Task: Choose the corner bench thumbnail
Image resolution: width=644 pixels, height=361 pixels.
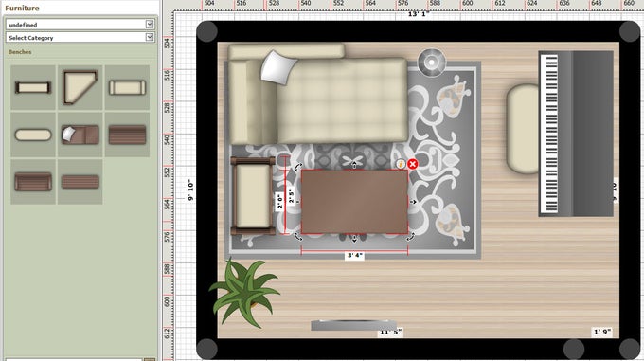Action: click(80, 87)
